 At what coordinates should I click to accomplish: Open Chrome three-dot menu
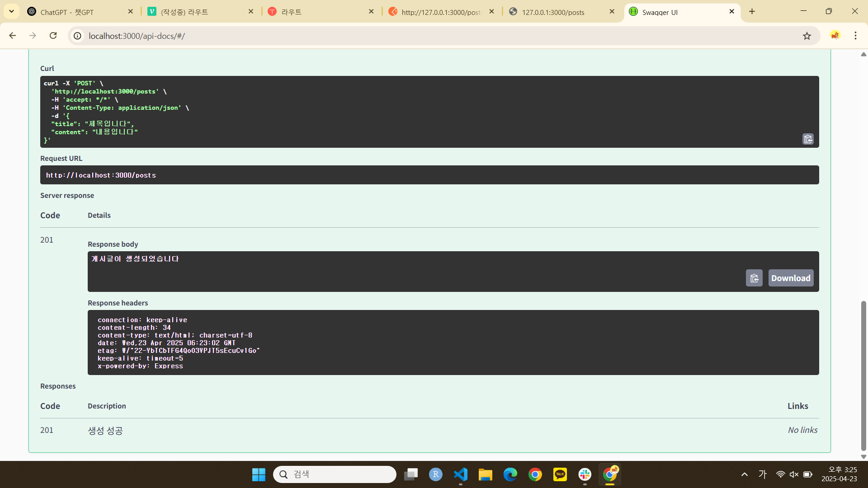(855, 36)
